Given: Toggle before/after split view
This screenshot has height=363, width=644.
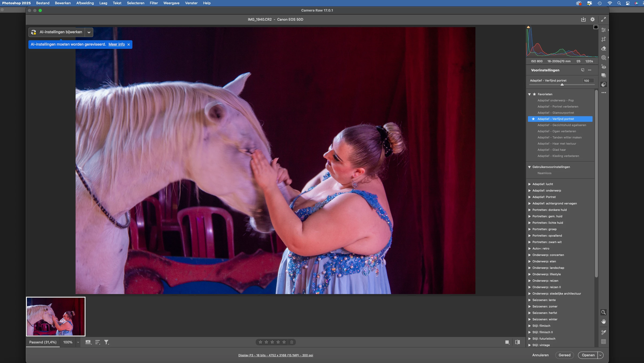Looking at the screenshot, I should [518, 342].
